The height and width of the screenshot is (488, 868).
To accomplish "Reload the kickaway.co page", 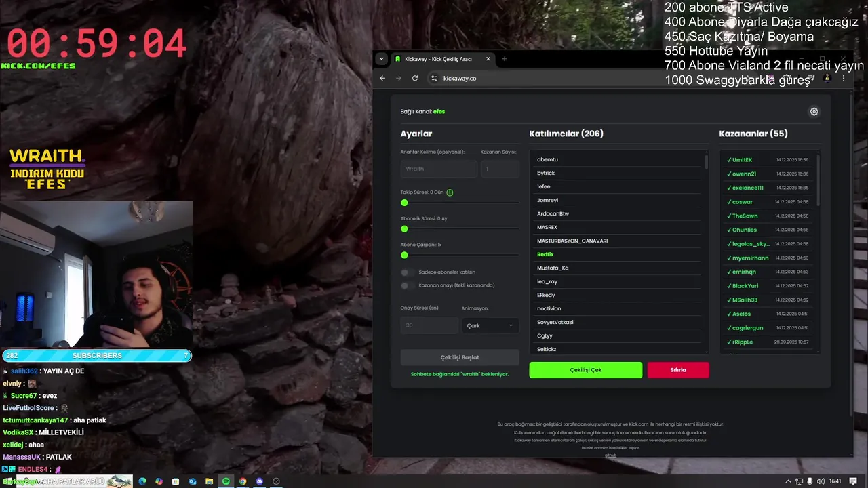I will tap(415, 78).
